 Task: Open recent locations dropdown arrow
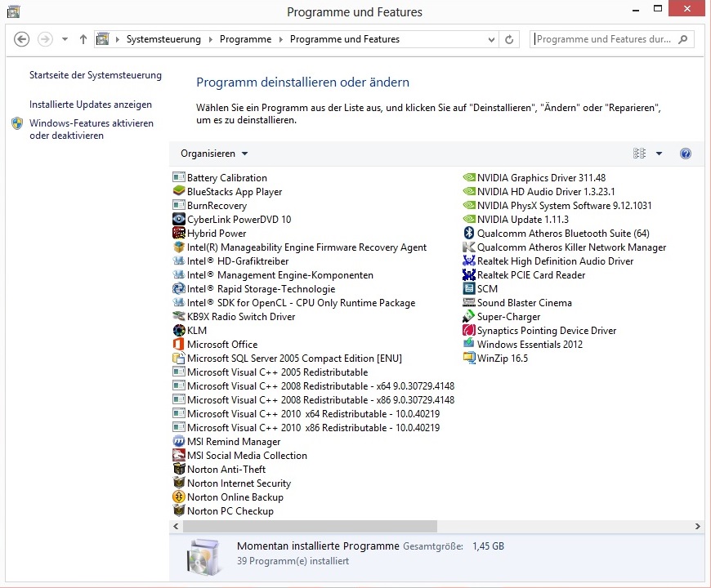(65, 39)
